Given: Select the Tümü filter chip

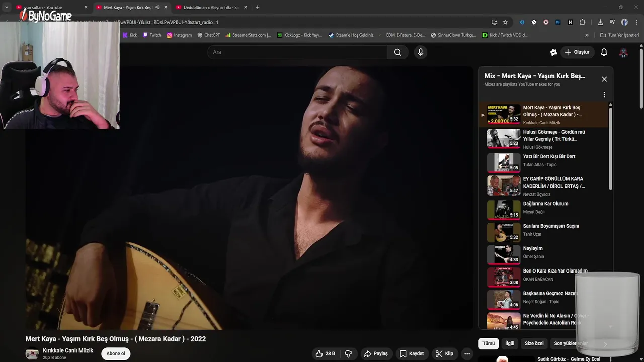Looking at the screenshot, I should 489,343.
